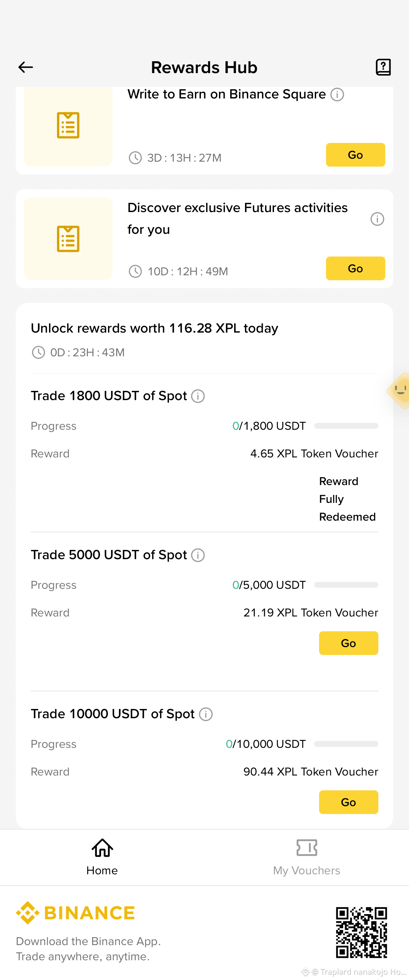Show info for Futures activities task

click(x=377, y=219)
